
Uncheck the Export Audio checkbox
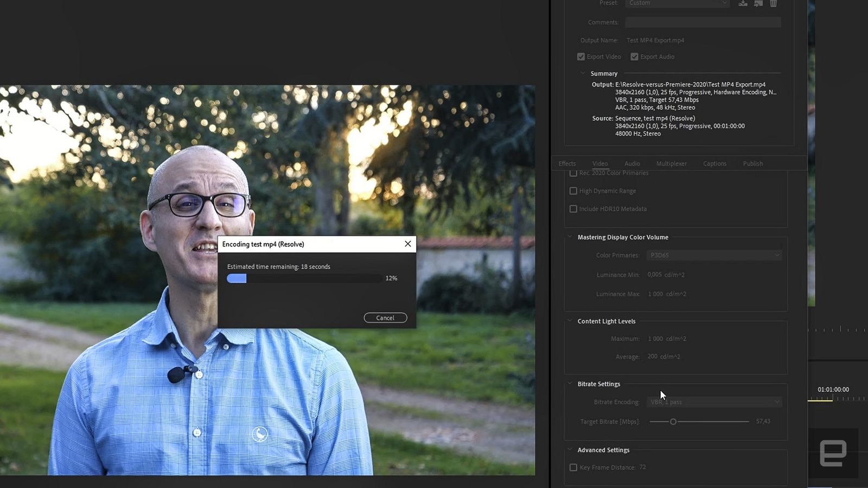coord(634,56)
